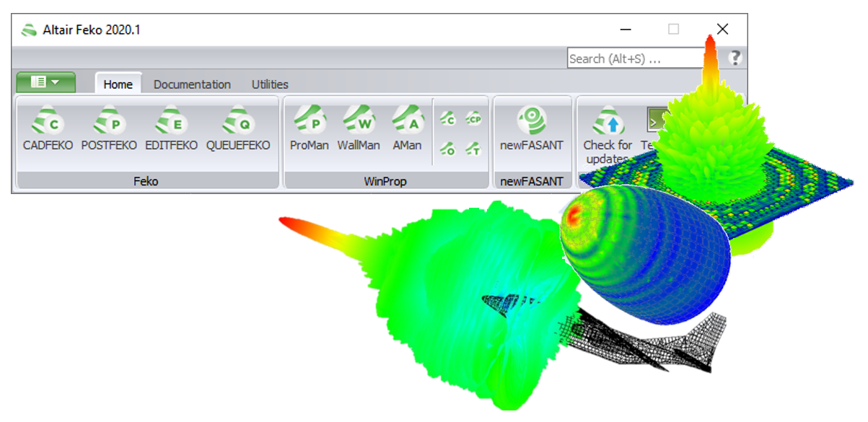Launch ProMan from WinProp group
Image resolution: width=868 pixels, height=422 pixels.
(x=309, y=127)
